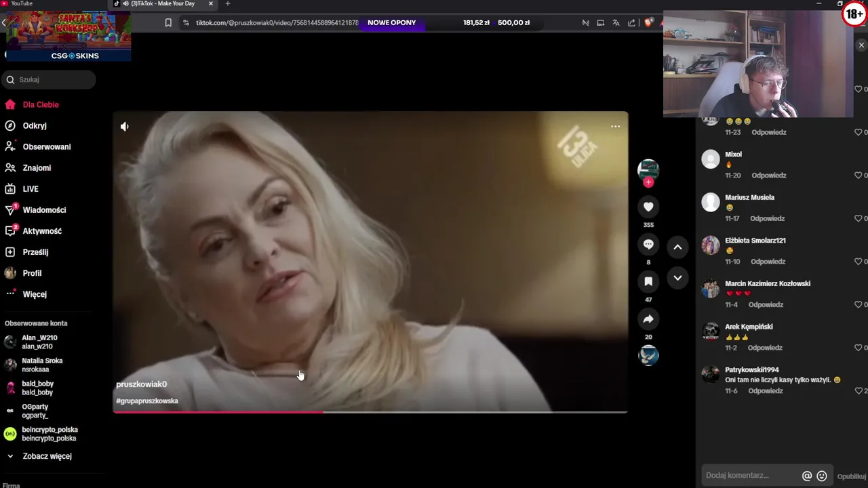868x488 pixels.
Task: Switch to the YouTube tab
Action: [20, 3]
